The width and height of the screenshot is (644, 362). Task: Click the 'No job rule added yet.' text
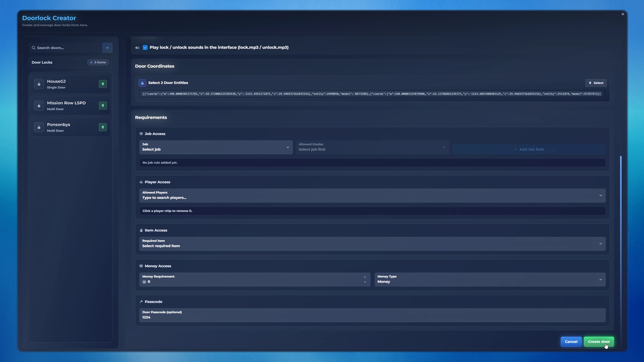coord(160,163)
